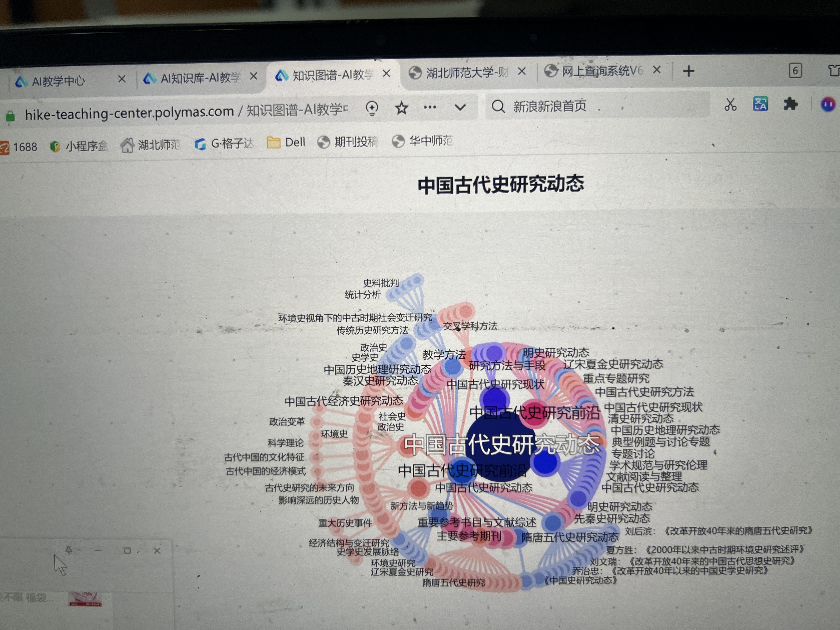Screen dimensions: 840x630
Task: Open the tab count indicator
Action: coord(795,71)
